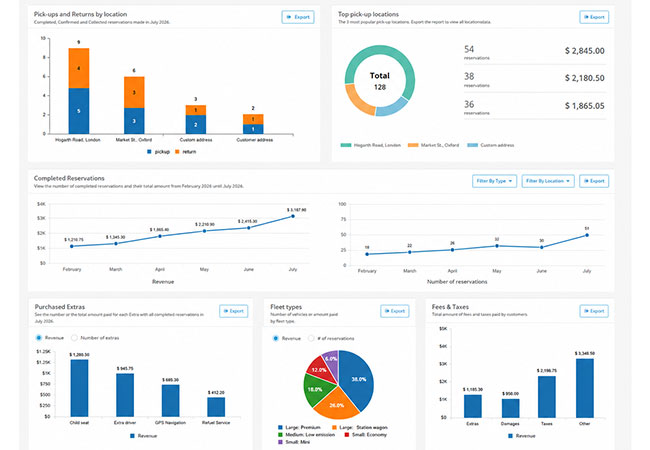The width and height of the screenshot is (650, 450).
Task: Toggle the pickup legend series
Action: pos(158,152)
